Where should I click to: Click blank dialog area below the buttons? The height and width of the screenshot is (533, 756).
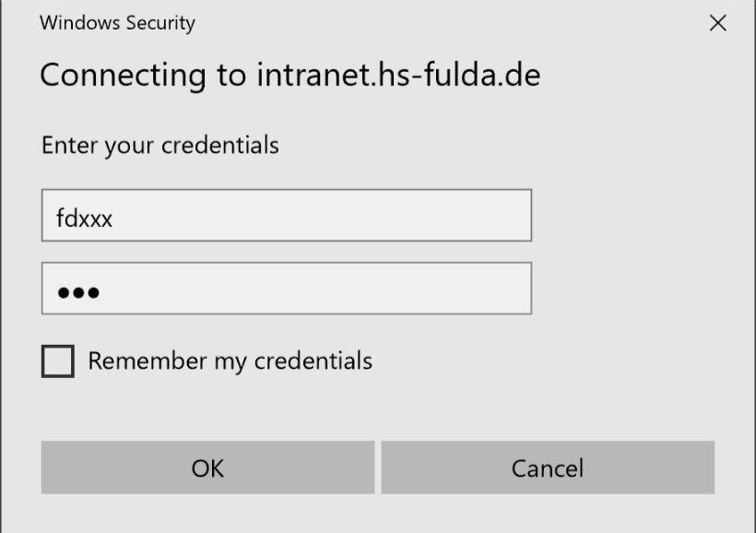[378, 515]
